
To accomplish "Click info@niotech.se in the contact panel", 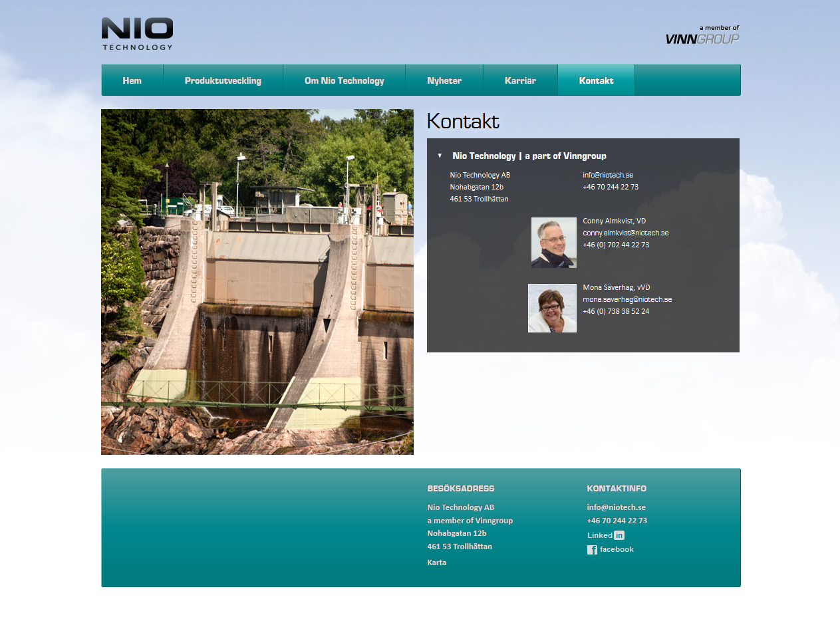I will (608, 175).
